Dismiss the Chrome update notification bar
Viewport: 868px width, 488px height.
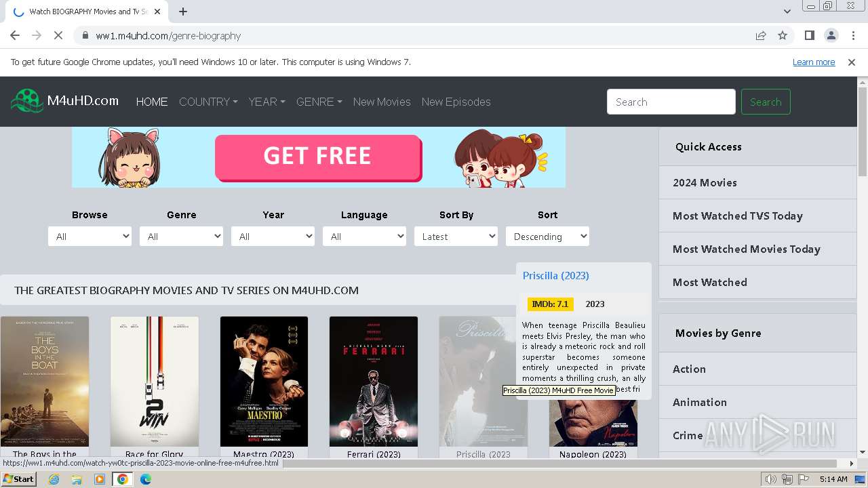point(852,62)
